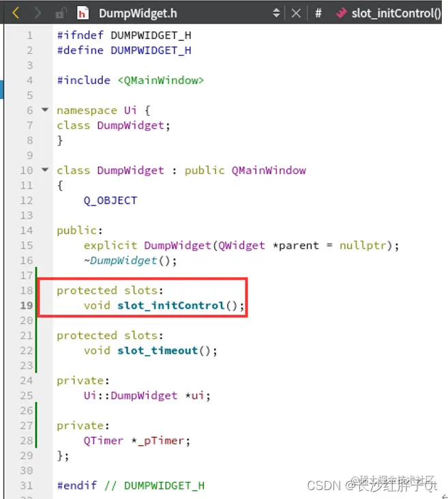The width and height of the screenshot is (448, 499).
Task: Collapse the namespace Ui block
Action: point(45,110)
